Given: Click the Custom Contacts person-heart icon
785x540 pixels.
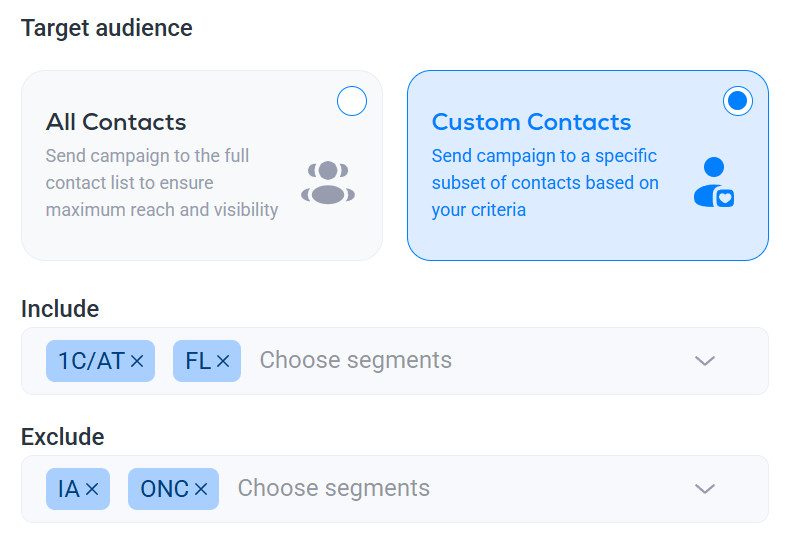Looking at the screenshot, I should click(x=714, y=183).
